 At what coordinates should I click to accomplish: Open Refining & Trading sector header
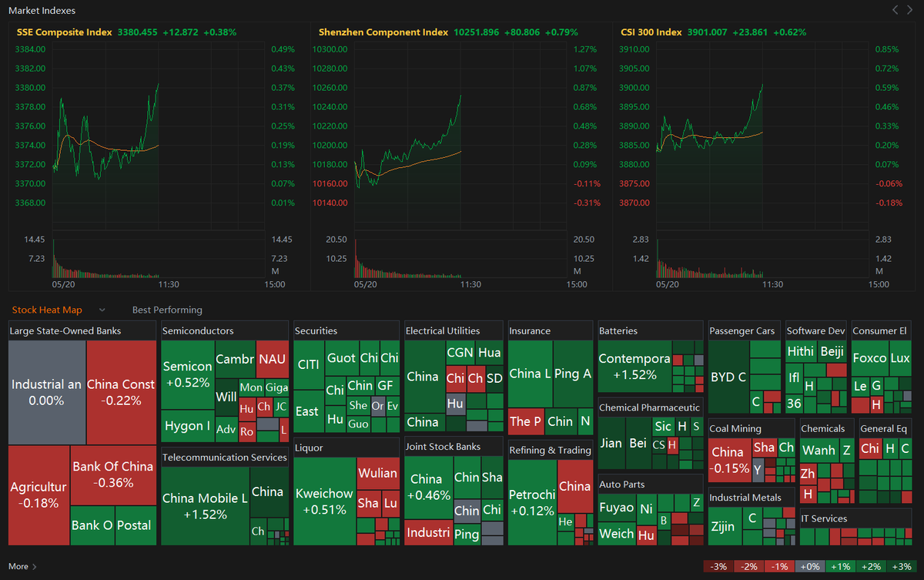(551, 450)
